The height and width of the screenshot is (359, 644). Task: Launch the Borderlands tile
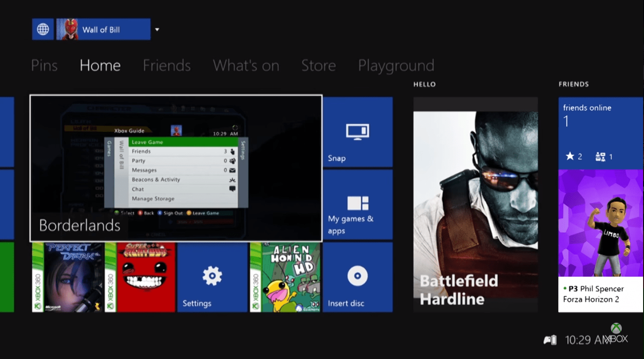pyautogui.click(x=176, y=167)
